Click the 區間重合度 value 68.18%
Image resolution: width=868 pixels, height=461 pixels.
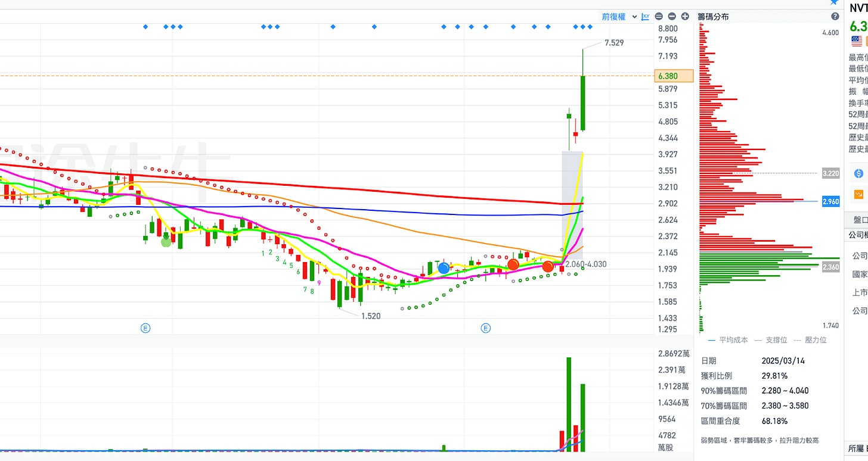[774, 421]
